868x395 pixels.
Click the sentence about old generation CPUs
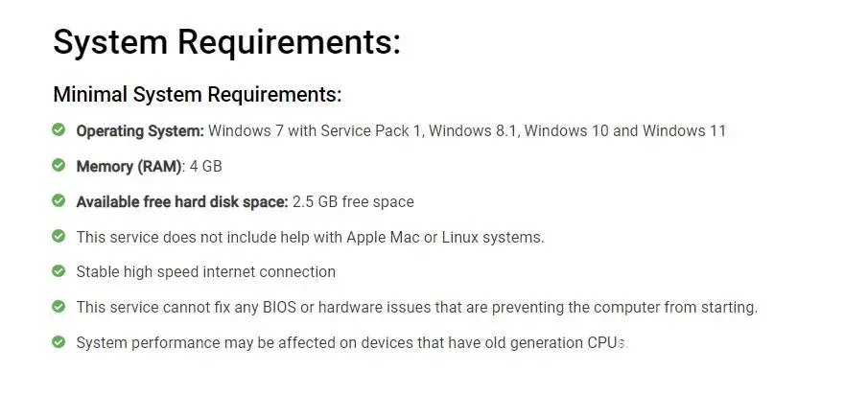[351, 342]
